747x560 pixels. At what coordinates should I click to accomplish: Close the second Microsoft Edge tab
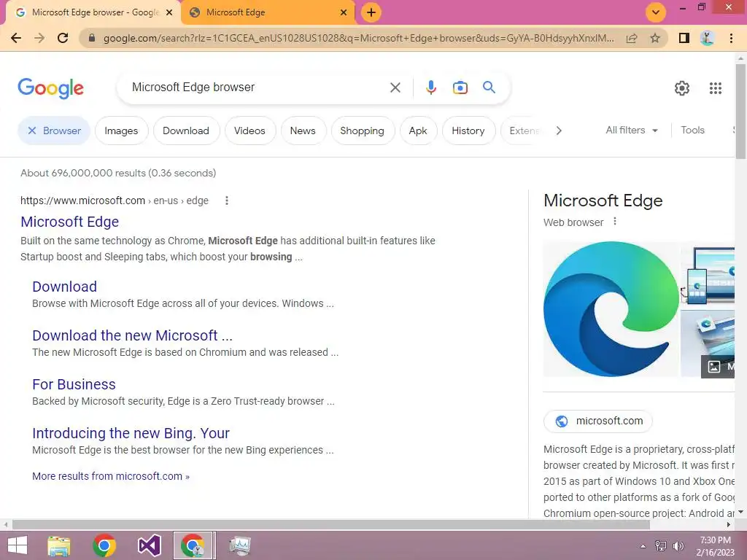pyautogui.click(x=344, y=13)
